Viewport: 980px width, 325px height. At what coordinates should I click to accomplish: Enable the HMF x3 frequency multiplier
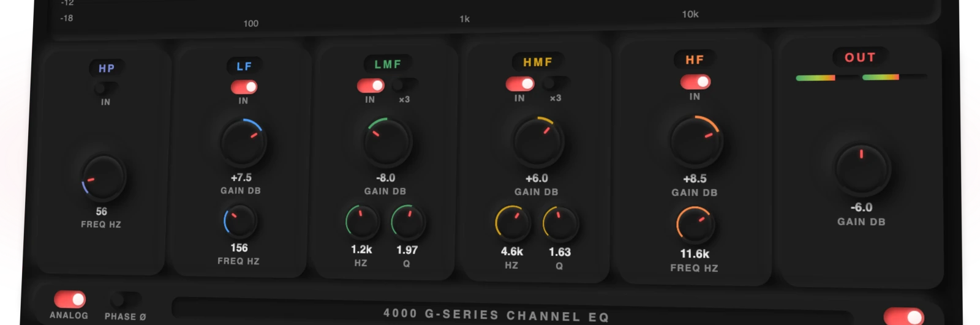(x=556, y=83)
